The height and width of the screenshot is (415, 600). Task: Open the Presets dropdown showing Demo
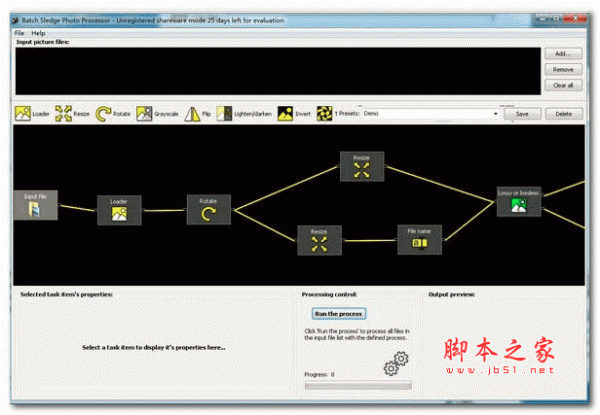tap(430, 114)
